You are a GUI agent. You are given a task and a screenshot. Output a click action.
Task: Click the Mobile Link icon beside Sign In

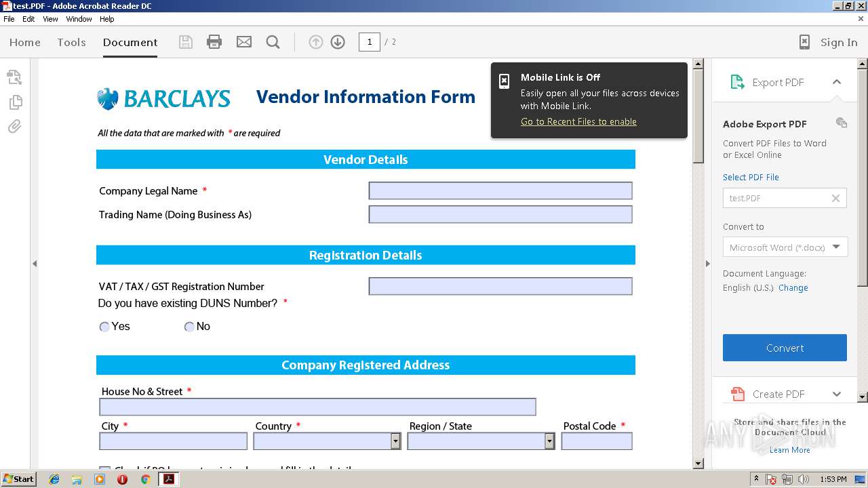[804, 42]
